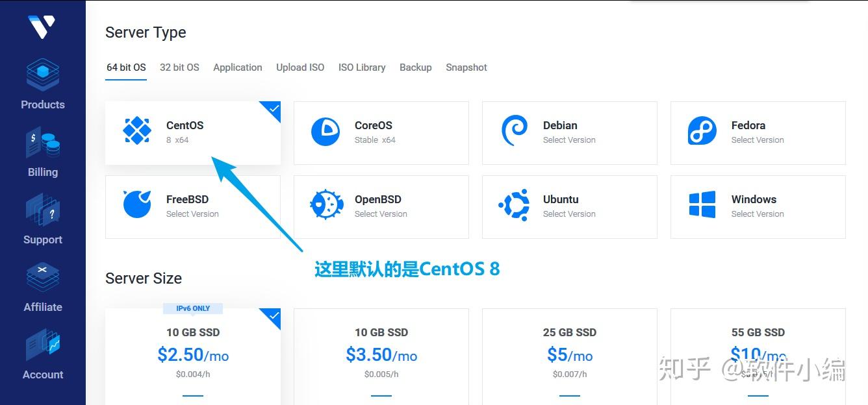Click the Windows logo icon
Image resolution: width=868 pixels, height=405 pixels.
702,205
